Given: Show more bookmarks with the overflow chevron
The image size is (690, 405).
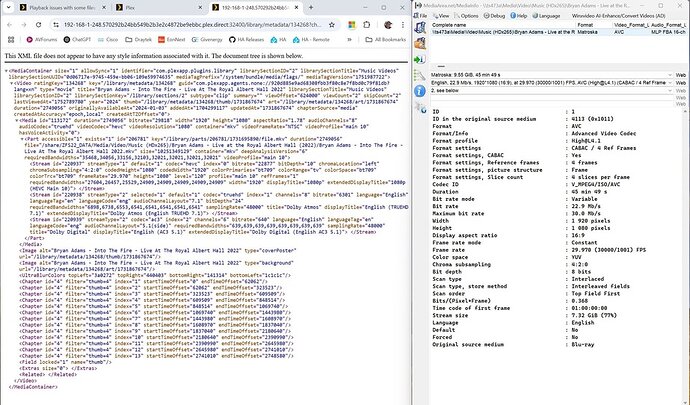Looking at the screenshot, I should point(350,40).
